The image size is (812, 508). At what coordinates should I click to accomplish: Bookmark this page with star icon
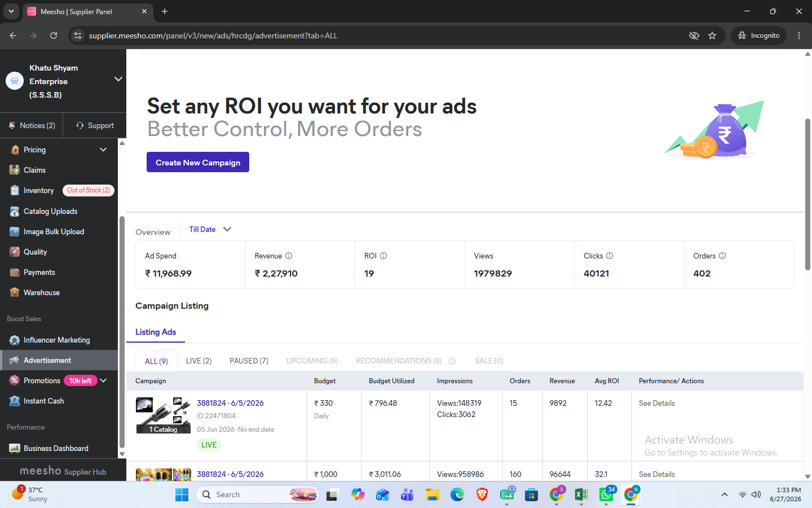[x=712, y=36]
